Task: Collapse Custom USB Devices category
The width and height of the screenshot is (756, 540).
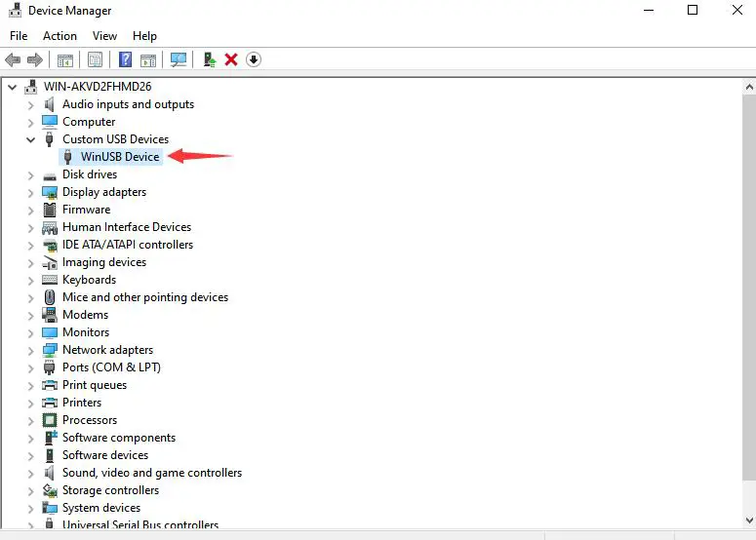Action: point(30,139)
